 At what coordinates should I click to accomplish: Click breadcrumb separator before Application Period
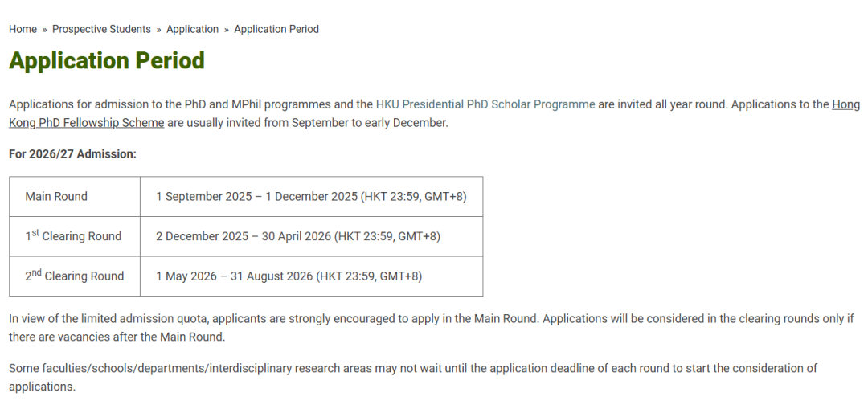227,30
